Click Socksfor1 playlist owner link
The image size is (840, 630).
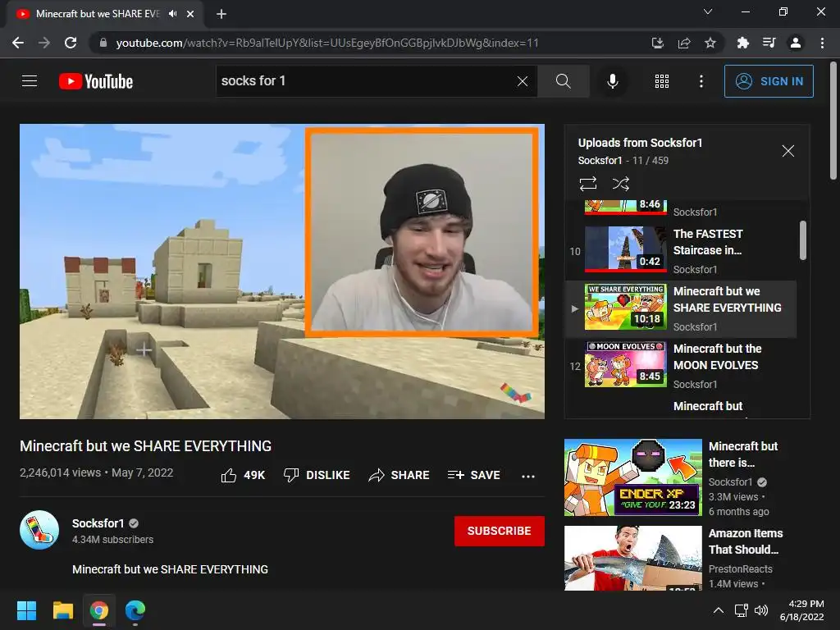coord(600,160)
